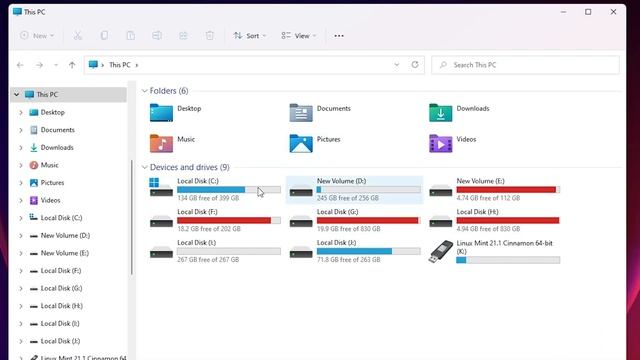
Task: Click the Back navigation arrow
Action: 20,65
